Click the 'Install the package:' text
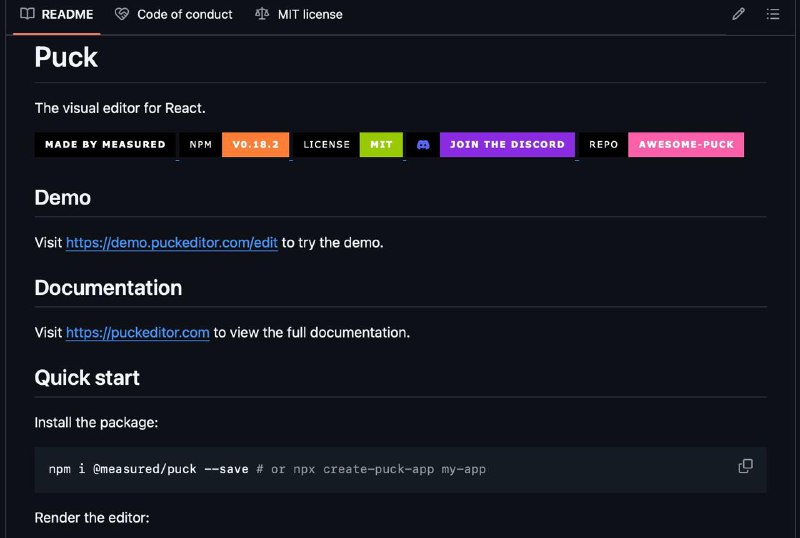Image resolution: width=800 pixels, height=538 pixels. (96, 423)
